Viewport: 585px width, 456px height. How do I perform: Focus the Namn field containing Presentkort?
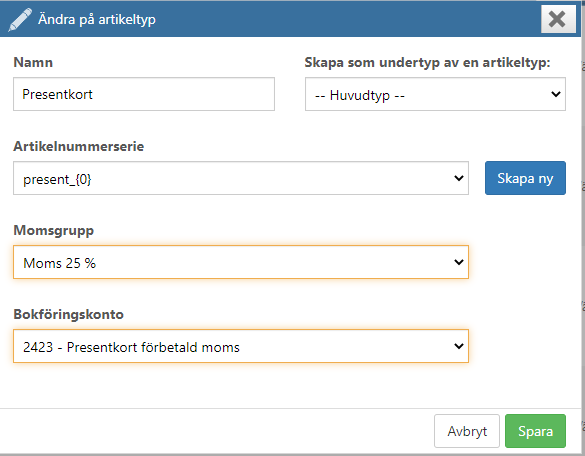pos(144,94)
